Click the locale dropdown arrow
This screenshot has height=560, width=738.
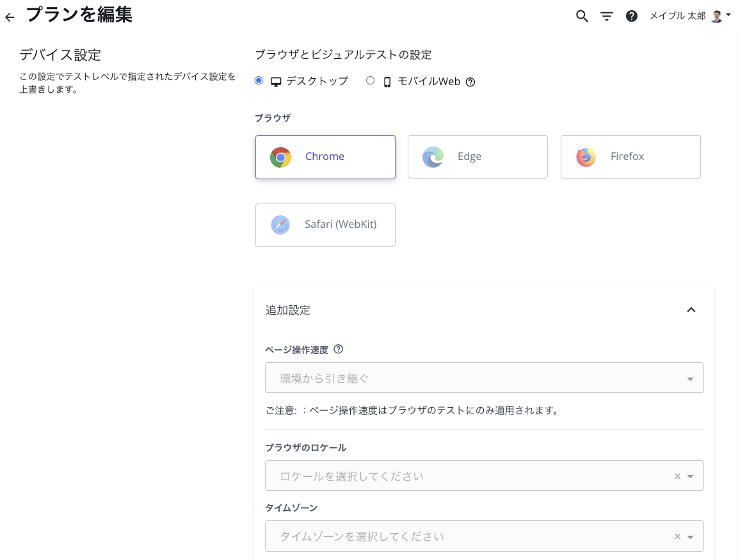690,476
